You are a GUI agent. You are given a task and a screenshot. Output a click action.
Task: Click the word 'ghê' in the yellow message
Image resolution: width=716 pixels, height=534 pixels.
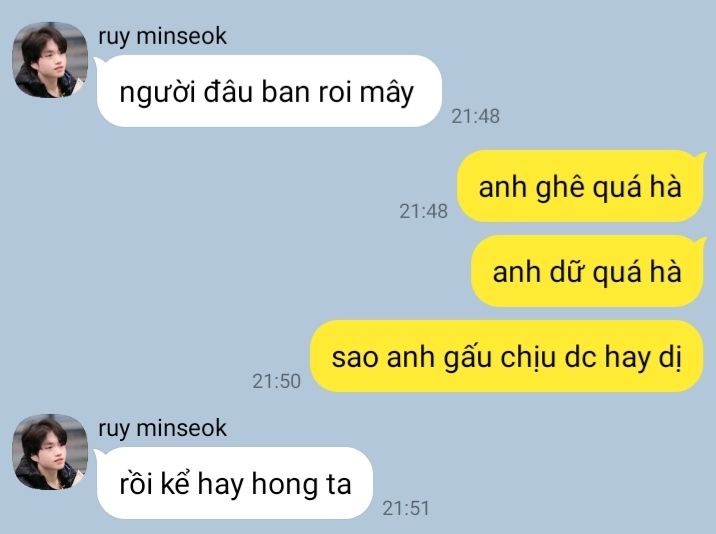(560, 187)
